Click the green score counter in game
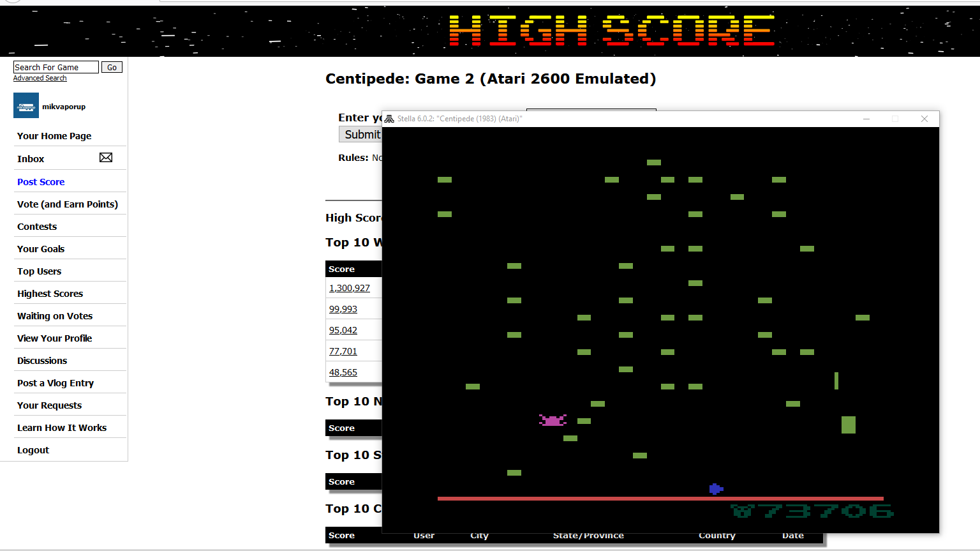Image resolution: width=980 pixels, height=551 pixels. point(812,511)
